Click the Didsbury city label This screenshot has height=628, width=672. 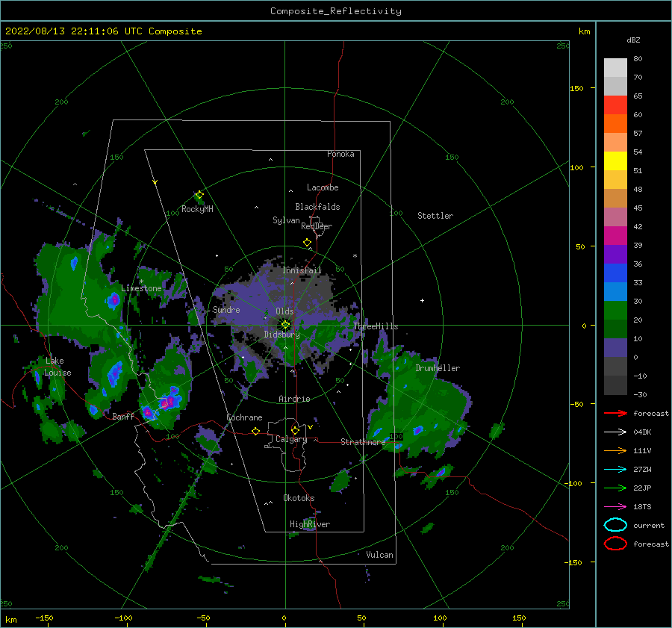tap(282, 335)
